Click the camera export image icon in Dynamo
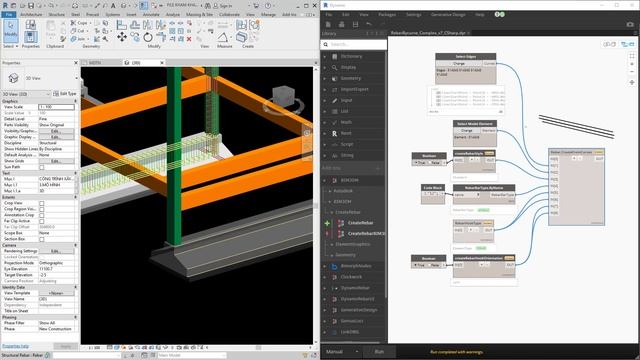 tap(630, 24)
